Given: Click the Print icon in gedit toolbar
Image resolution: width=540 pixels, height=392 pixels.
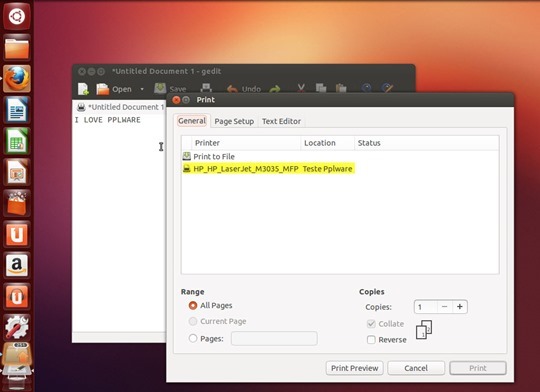Looking at the screenshot, I should 206,87.
